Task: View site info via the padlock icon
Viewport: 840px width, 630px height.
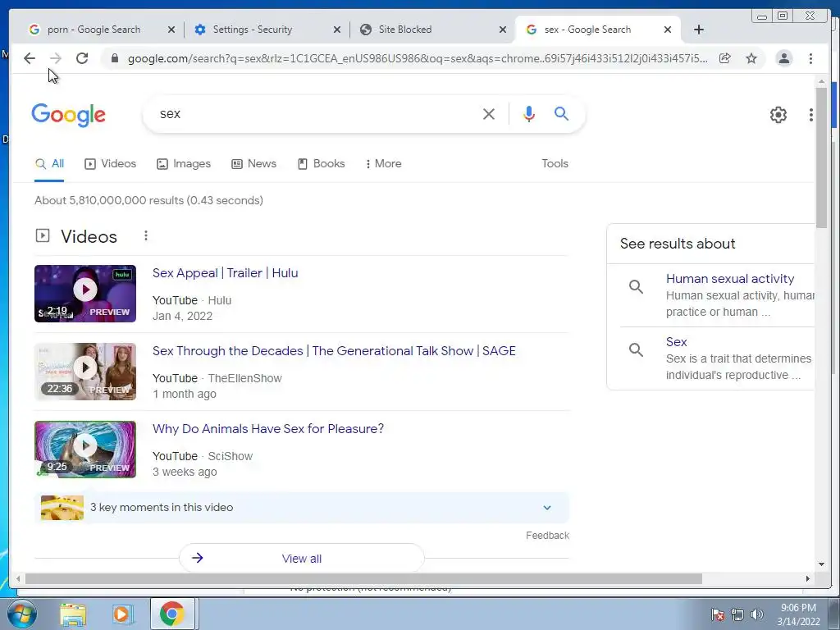Action: pyautogui.click(x=114, y=58)
